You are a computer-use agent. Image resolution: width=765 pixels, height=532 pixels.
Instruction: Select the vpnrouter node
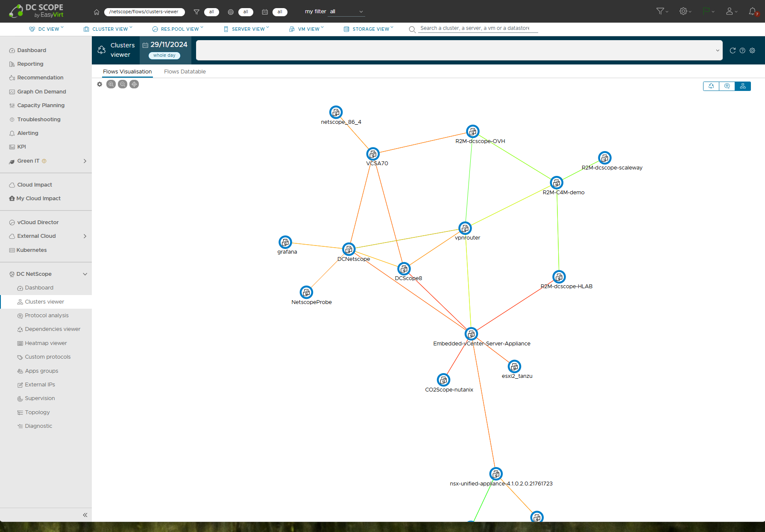[465, 228]
